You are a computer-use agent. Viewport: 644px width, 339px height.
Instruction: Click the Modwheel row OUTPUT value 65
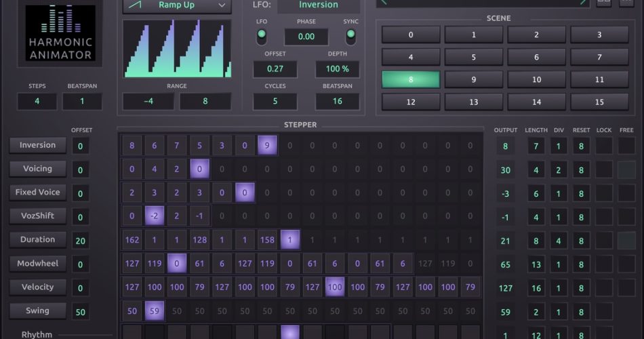[506, 264]
